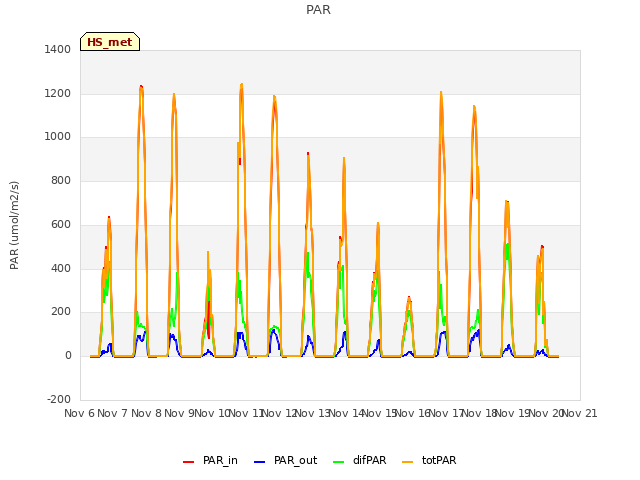Select the PAR_out legend label
This screenshot has width=640, height=480.
coord(296,460)
